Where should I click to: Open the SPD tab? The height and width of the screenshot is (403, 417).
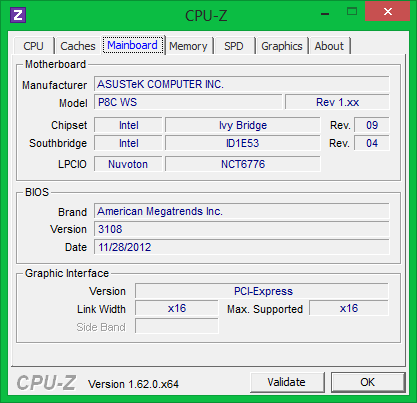[x=234, y=46]
